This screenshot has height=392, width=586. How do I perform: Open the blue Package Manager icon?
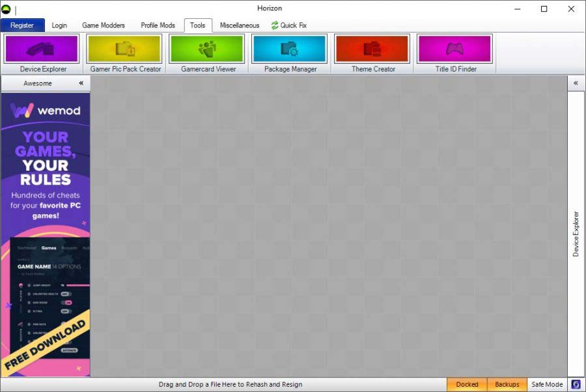coord(289,49)
